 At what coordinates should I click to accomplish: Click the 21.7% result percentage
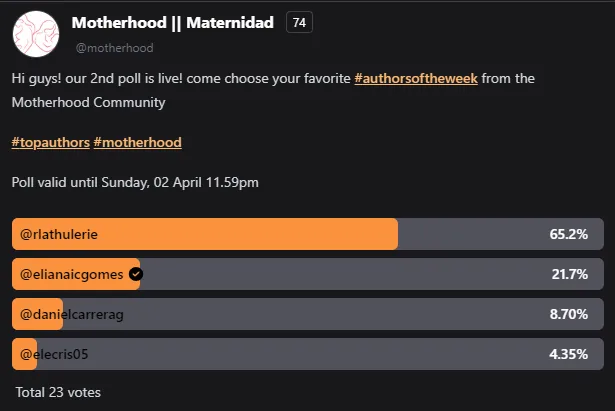[570, 274]
